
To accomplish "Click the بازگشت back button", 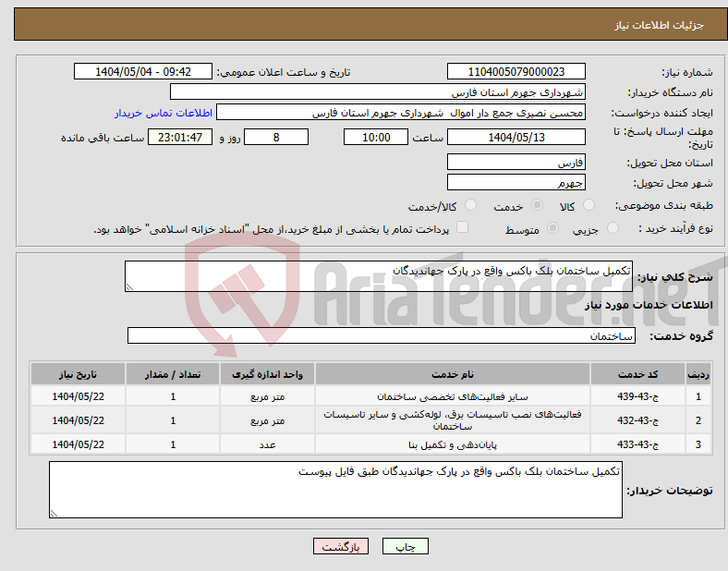I will [341, 547].
